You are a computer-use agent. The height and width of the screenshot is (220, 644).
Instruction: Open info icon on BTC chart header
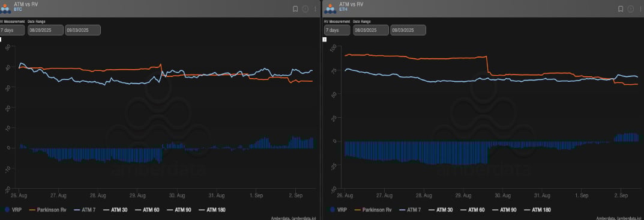(x=305, y=8)
